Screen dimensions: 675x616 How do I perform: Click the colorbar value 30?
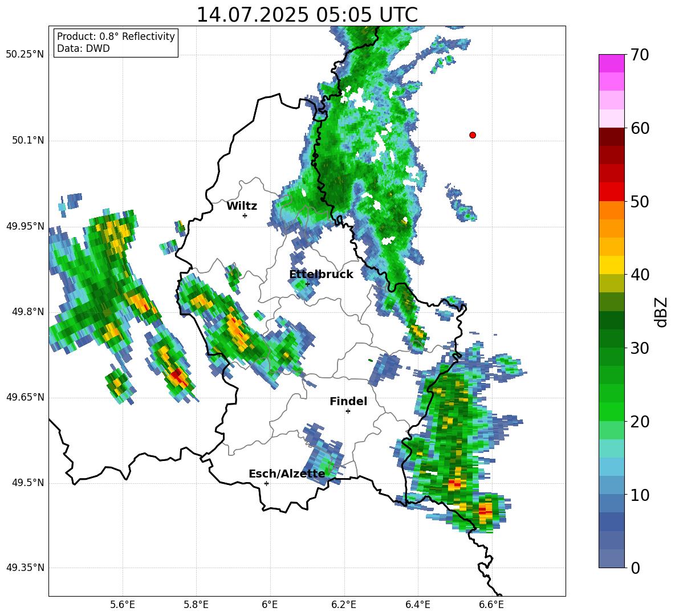click(x=640, y=348)
